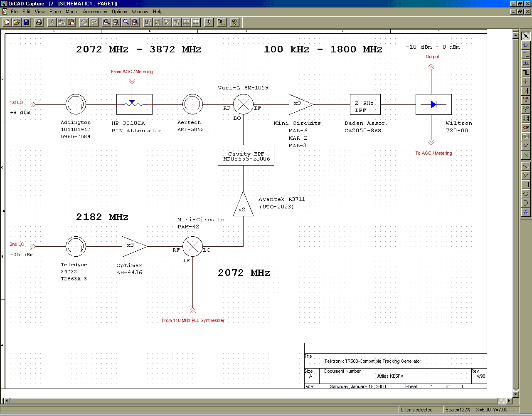This screenshot has width=532, height=416.
Task: Select the Cavity BPF block in schematic
Action: [246, 155]
